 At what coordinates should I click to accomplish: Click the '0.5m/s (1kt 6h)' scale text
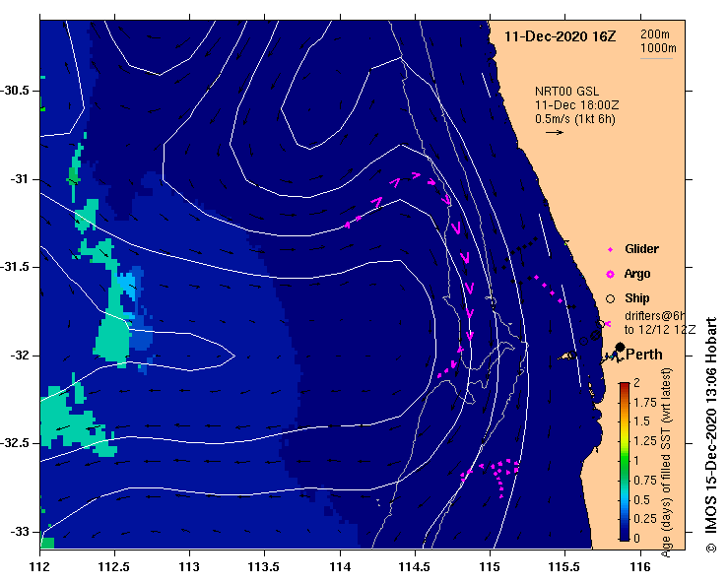[574, 119]
